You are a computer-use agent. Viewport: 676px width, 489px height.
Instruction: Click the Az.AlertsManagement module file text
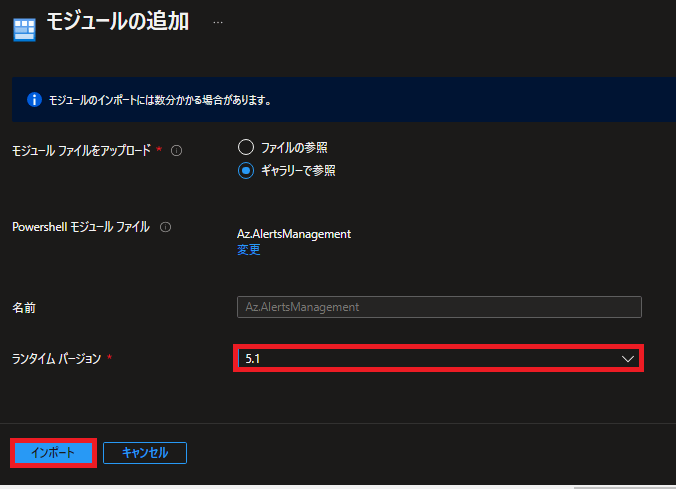pyautogui.click(x=294, y=234)
